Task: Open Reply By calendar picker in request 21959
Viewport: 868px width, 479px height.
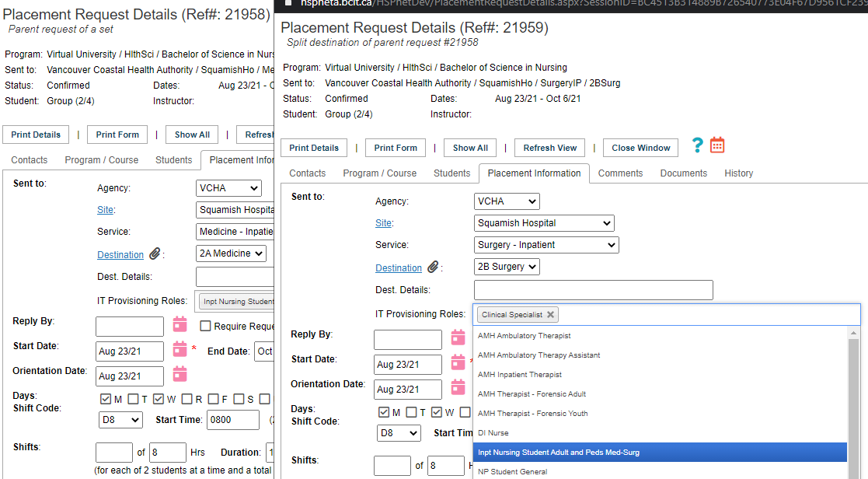Action: (458, 337)
